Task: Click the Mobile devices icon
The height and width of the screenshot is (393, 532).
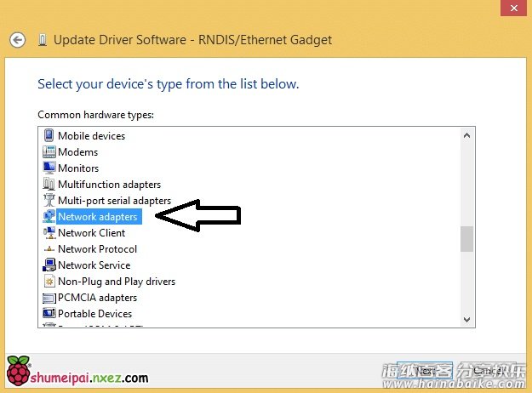Action: [49, 136]
